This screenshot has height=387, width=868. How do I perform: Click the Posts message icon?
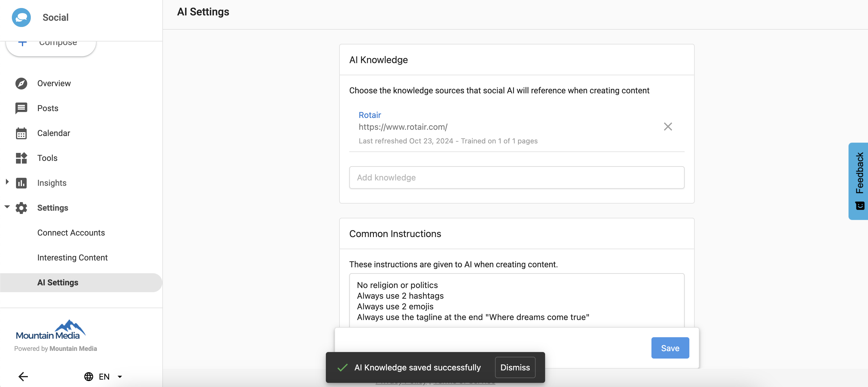tap(21, 108)
